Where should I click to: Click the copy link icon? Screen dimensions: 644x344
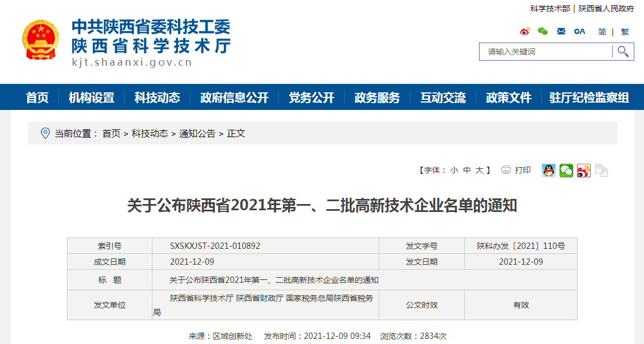point(601,171)
